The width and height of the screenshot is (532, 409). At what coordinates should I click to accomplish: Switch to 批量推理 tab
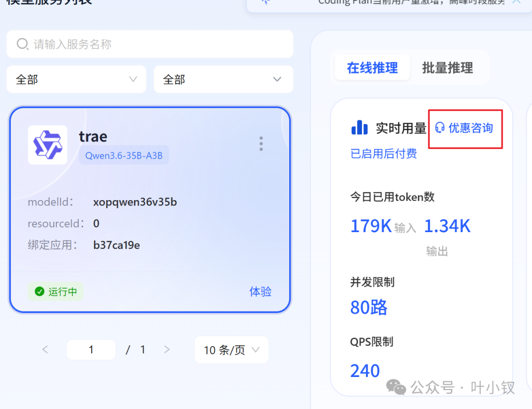pos(447,68)
